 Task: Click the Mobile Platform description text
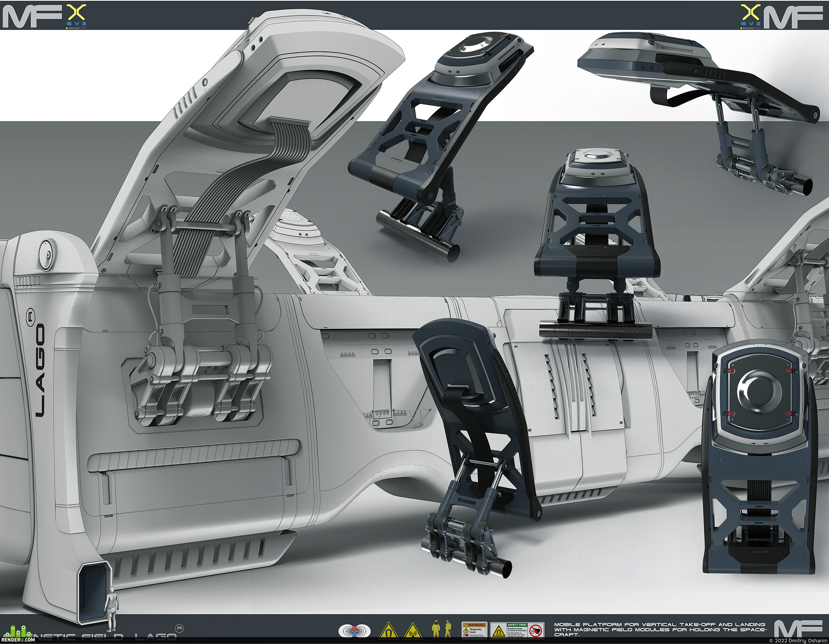point(660,629)
